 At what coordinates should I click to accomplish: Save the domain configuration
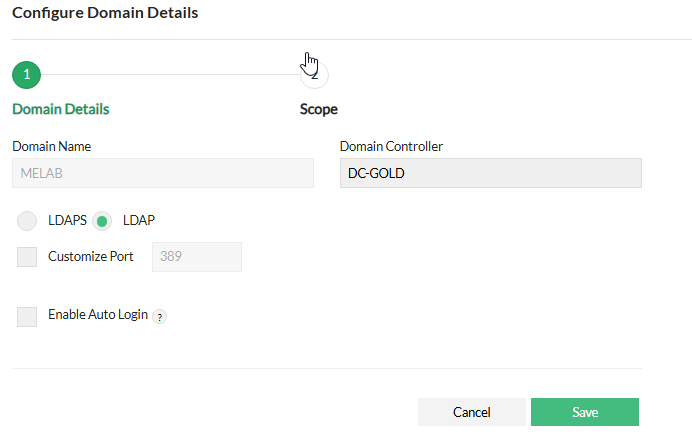(x=584, y=412)
